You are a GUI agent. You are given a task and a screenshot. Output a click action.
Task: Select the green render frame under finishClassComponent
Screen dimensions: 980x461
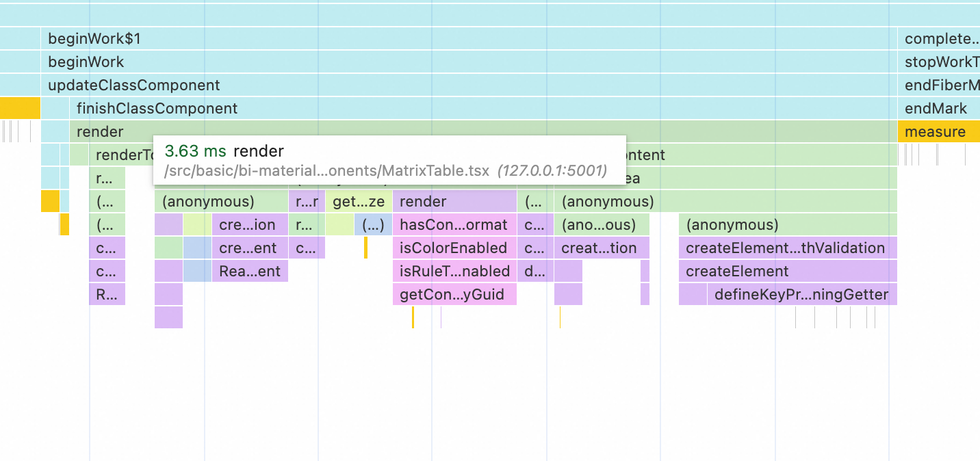point(483,132)
